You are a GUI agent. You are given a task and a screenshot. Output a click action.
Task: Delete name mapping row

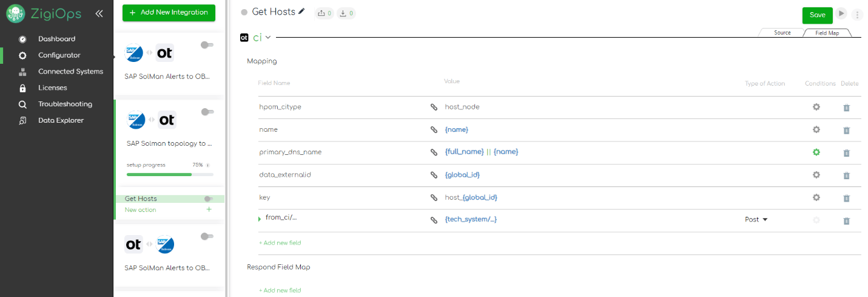tap(847, 131)
